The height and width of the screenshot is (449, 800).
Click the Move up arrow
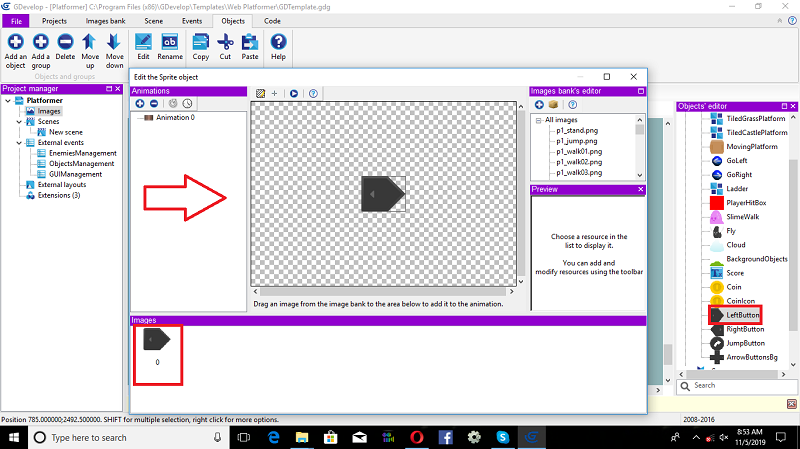click(x=90, y=51)
